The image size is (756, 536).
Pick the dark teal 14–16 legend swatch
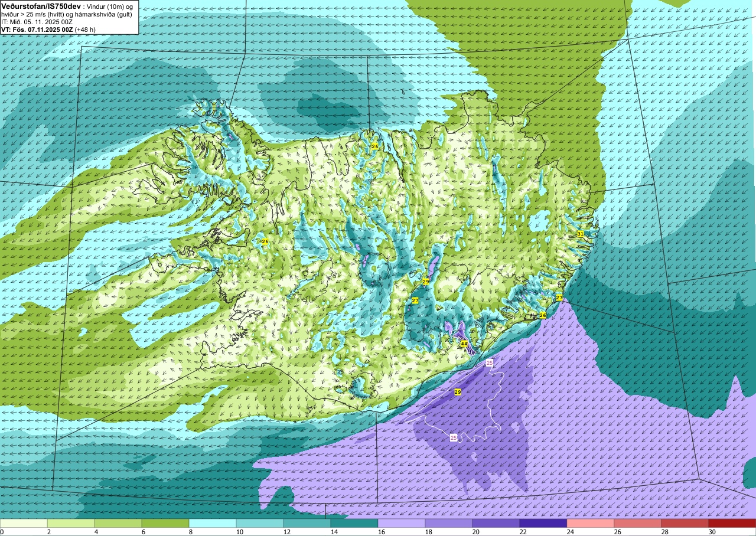point(354,523)
